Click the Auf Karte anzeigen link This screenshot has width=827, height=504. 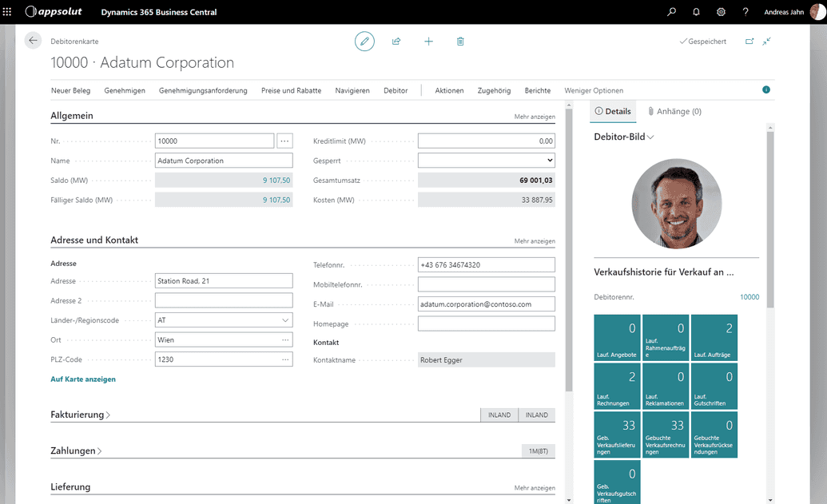(83, 379)
